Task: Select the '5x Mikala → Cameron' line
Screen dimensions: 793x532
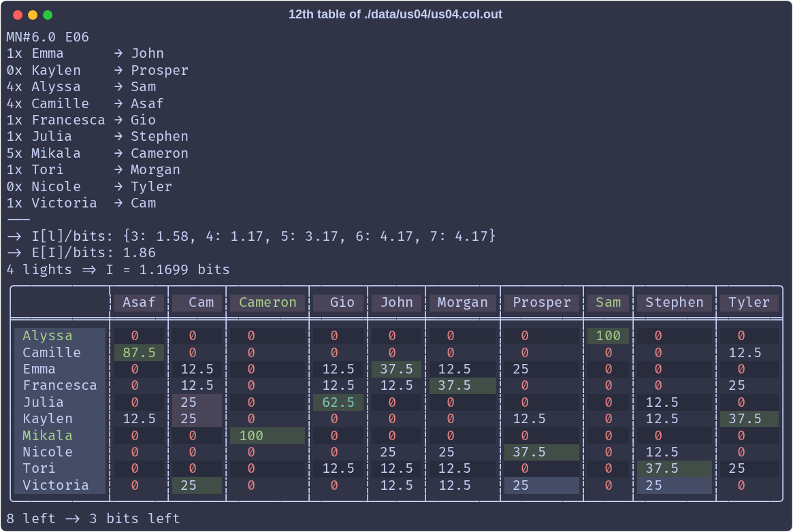Action: click(x=97, y=153)
